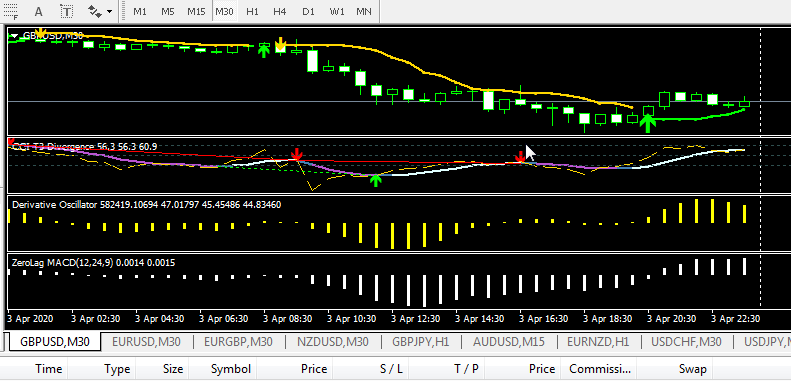Toggle the active M30 timeframe button
The image size is (791, 381).
pyautogui.click(x=224, y=11)
